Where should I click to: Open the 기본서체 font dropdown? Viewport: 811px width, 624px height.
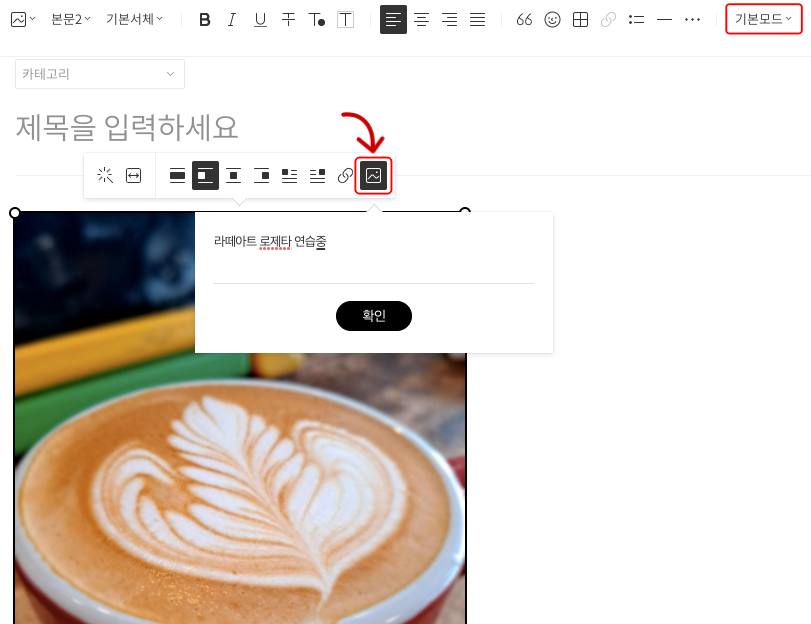(135, 18)
